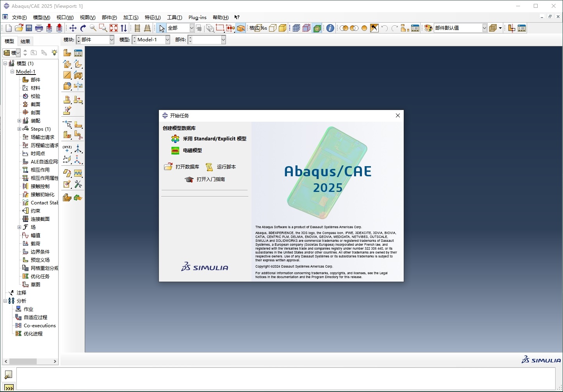The height and width of the screenshot is (392, 563).
Task: Expand the Steps (1) tree node
Action: [x=19, y=129]
